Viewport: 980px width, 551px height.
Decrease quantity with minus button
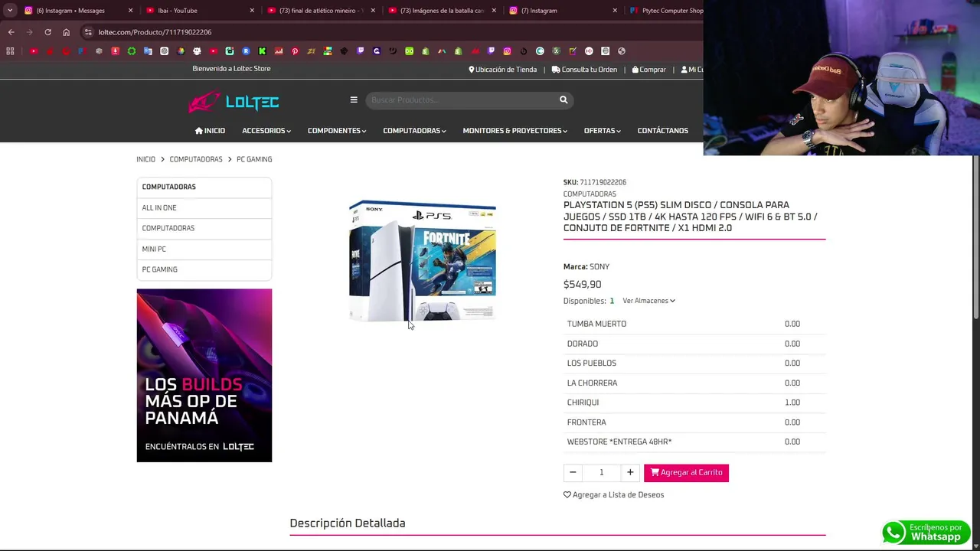tap(573, 473)
